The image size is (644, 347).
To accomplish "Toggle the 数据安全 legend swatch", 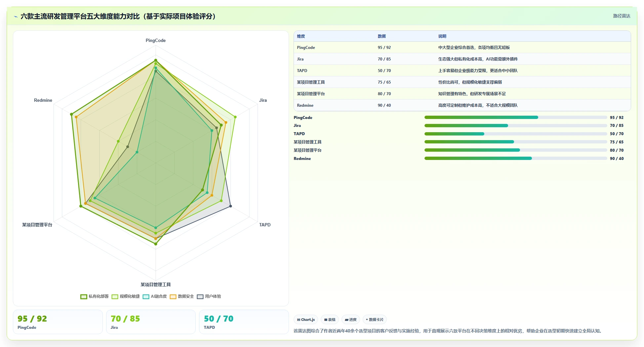I will tap(173, 296).
